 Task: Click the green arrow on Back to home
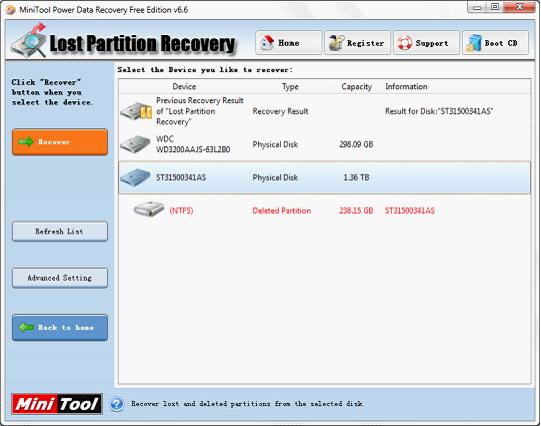click(26, 327)
